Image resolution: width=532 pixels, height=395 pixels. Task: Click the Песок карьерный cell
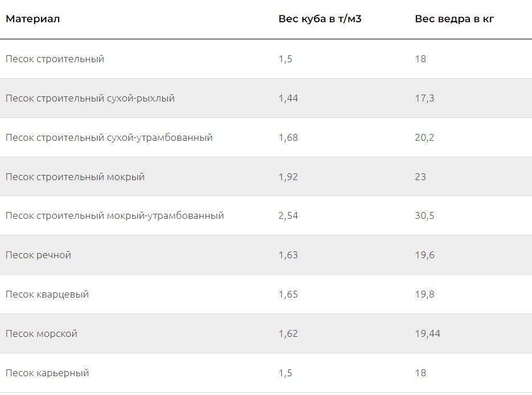[47, 373]
